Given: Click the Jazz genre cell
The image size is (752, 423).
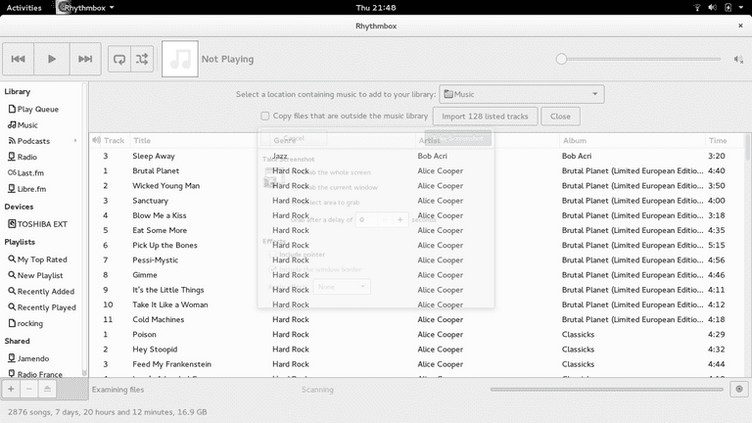Looking at the screenshot, I should click(280, 156).
